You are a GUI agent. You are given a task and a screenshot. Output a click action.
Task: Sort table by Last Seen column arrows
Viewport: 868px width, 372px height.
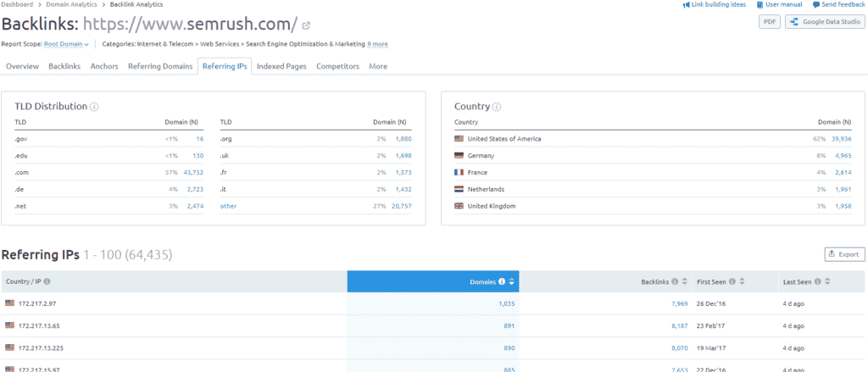pos(827,282)
